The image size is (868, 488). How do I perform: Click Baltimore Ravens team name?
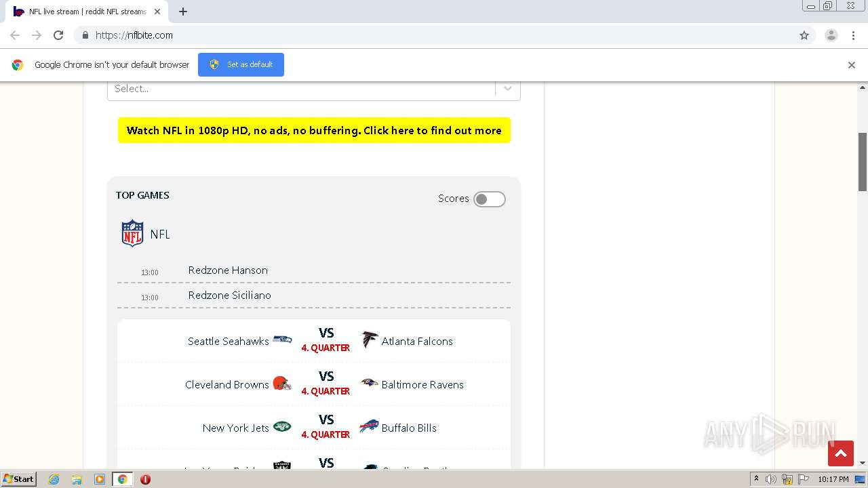(x=422, y=384)
